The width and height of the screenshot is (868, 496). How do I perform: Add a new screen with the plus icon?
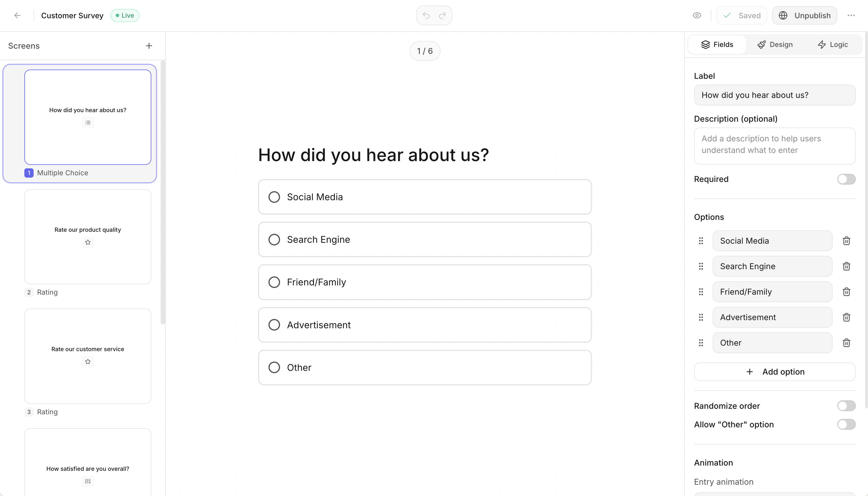[x=149, y=45]
